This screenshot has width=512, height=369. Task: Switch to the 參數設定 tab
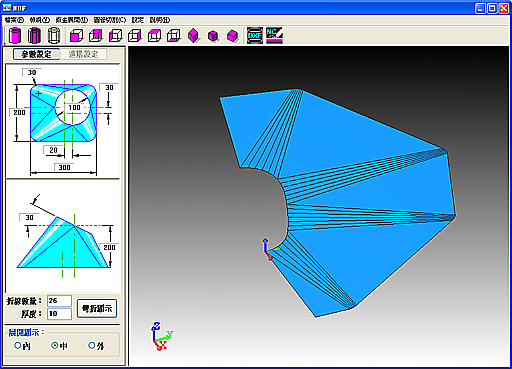click(37, 54)
